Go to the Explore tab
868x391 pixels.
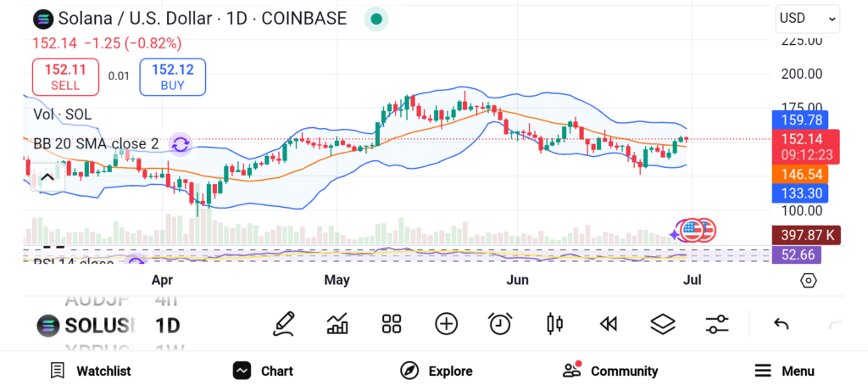tap(437, 371)
